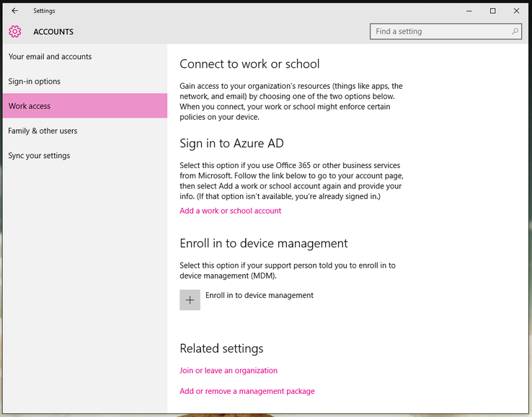Click Enroll in to device management label
The height and width of the screenshot is (417, 532).
point(260,295)
